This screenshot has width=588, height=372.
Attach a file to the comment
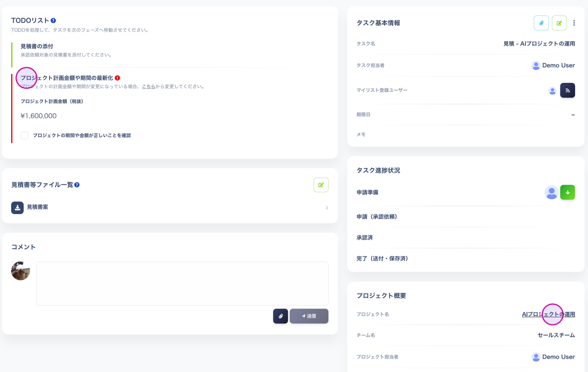click(281, 316)
